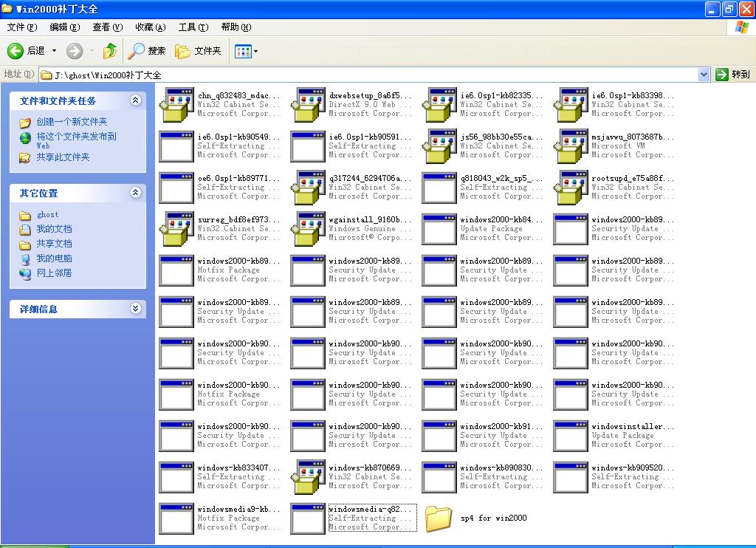
Task: Select the windows-kb890830 file icon
Action: [x=439, y=477]
